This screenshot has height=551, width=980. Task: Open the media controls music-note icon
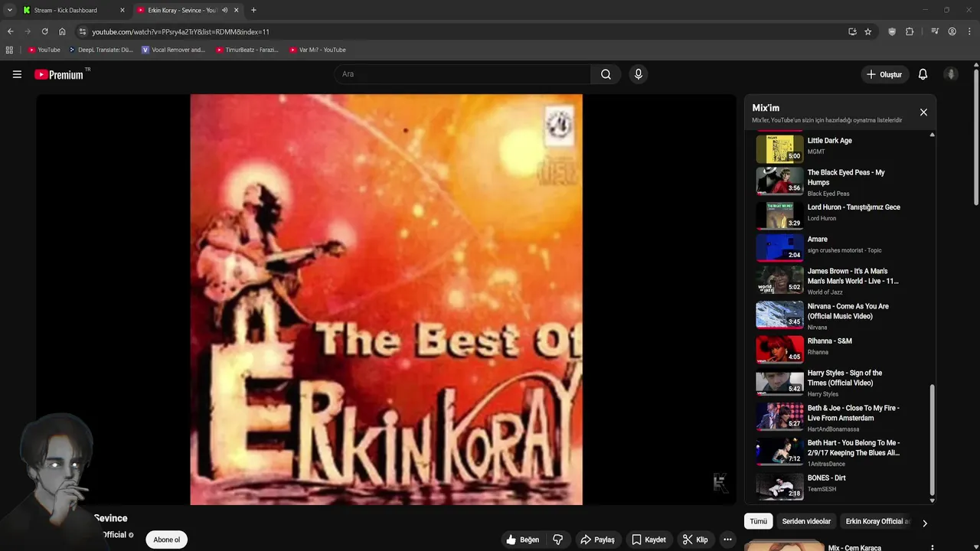click(935, 31)
